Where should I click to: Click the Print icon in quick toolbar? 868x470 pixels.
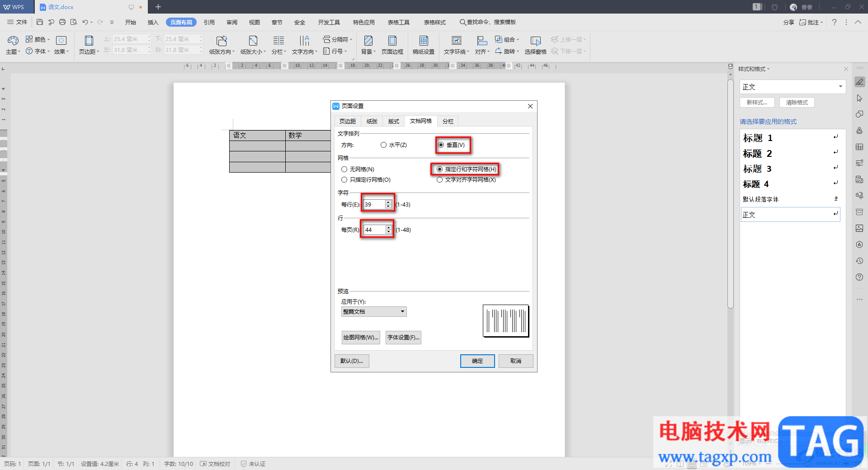[62, 22]
